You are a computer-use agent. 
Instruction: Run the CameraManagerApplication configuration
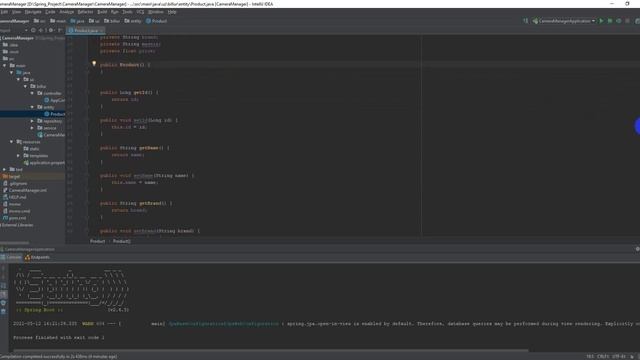[x=601, y=21]
